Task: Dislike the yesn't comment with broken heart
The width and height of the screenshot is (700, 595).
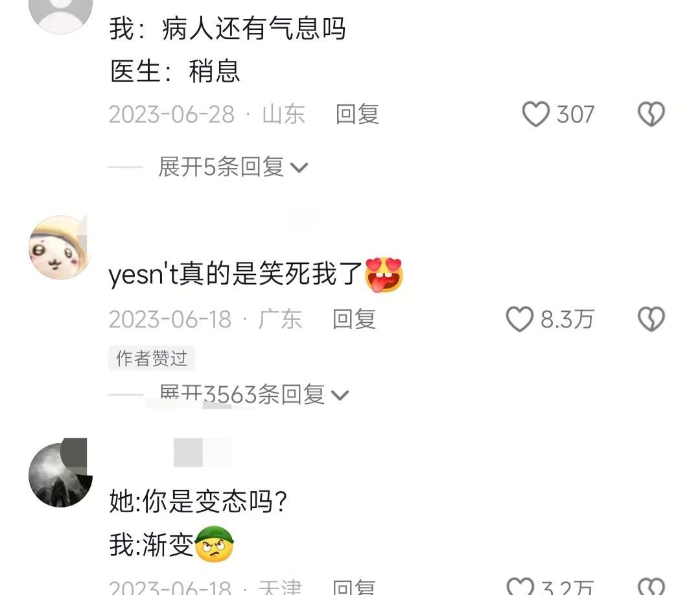Action: pos(651,319)
